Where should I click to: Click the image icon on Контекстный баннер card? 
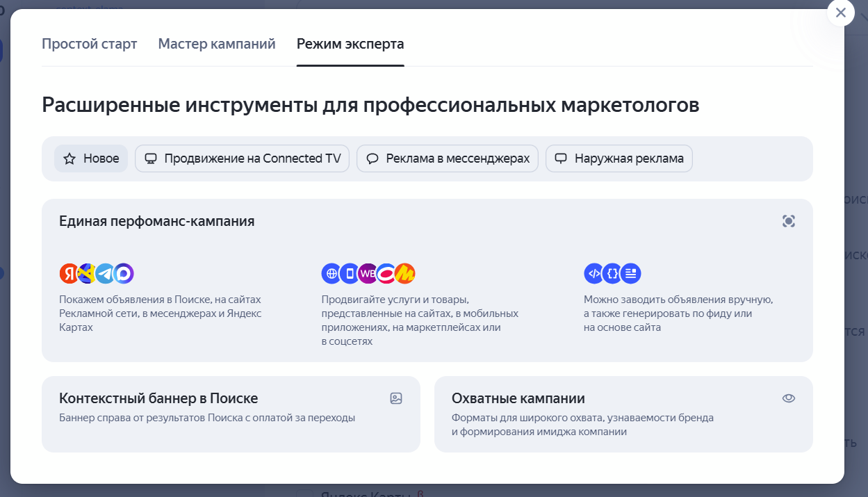pos(396,398)
